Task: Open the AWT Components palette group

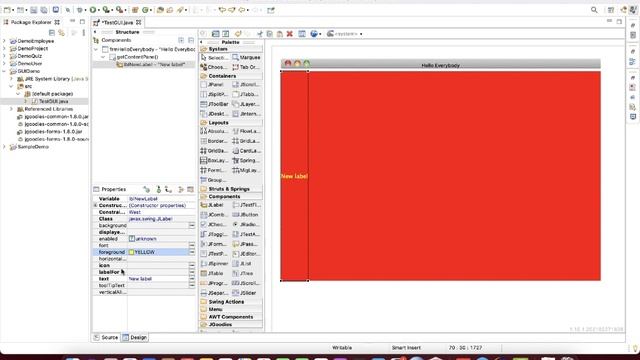Action: 231,317
